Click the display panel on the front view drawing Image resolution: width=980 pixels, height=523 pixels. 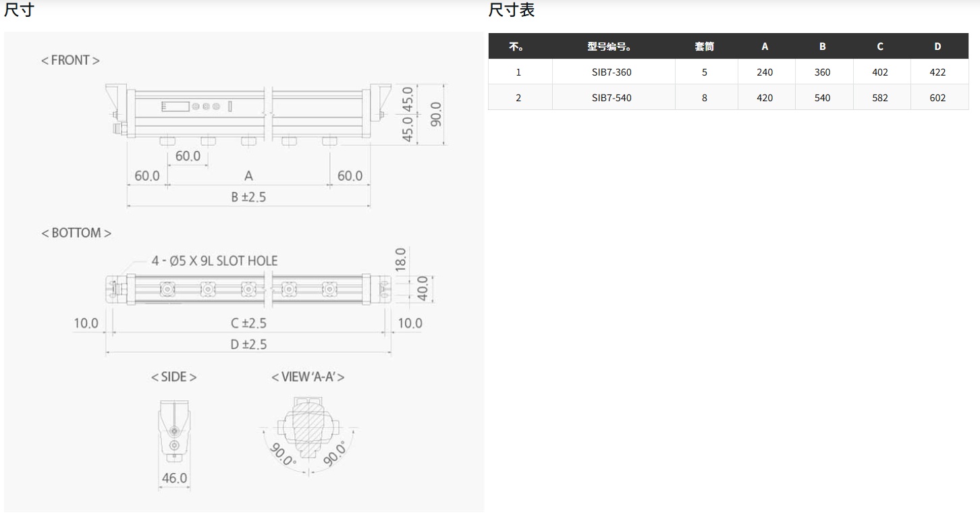[174, 106]
